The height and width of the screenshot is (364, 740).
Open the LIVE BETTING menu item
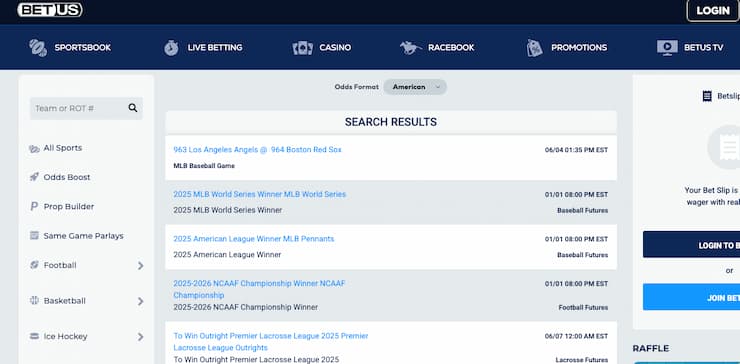tap(215, 48)
